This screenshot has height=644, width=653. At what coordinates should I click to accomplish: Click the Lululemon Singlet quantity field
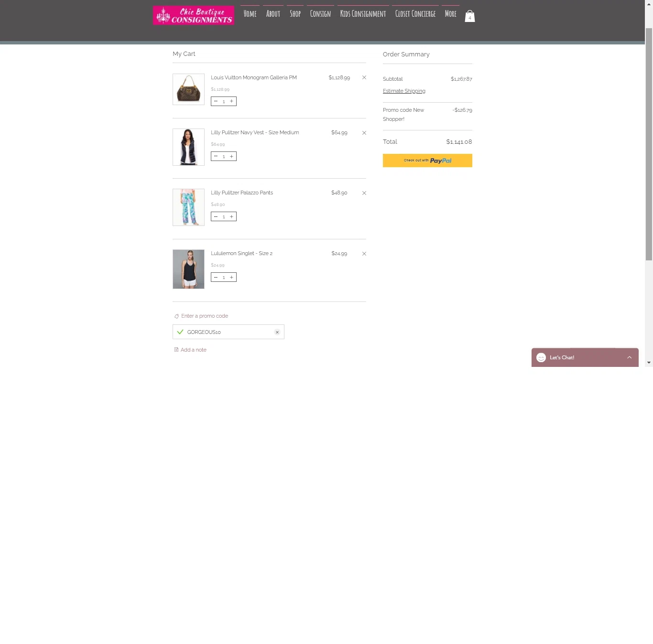point(224,277)
